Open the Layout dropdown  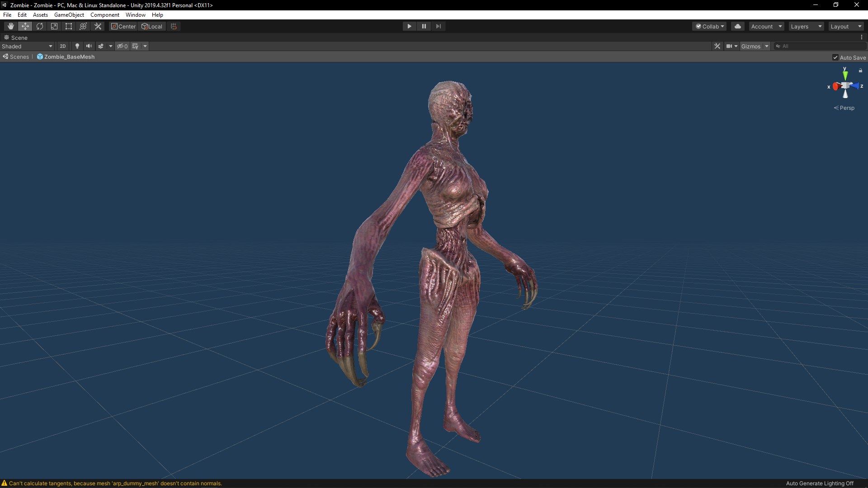(x=845, y=26)
